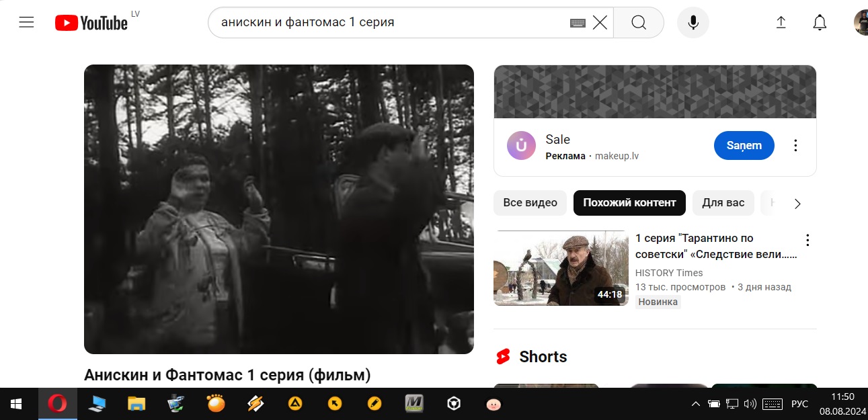Launch the green M taskbar app
Screen dimensions: 868x420
pyautogui.click(x=414, y=404)
